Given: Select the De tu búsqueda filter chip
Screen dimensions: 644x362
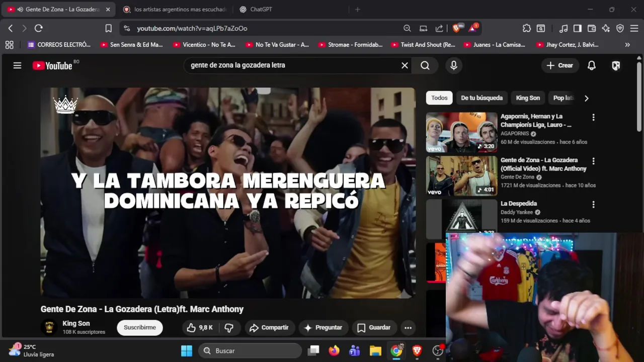Looking at the screenshot, I should (x=481, y=98).
